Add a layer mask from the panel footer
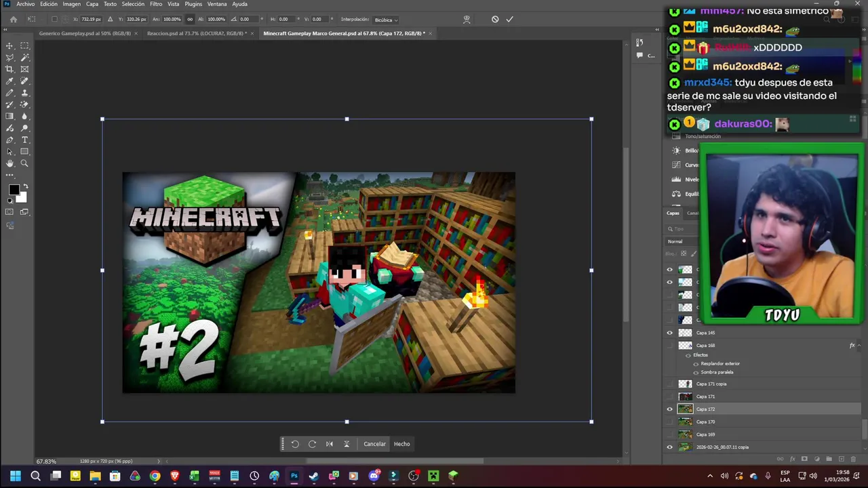Viewport: 868px width, 488px height. [804, 459]
